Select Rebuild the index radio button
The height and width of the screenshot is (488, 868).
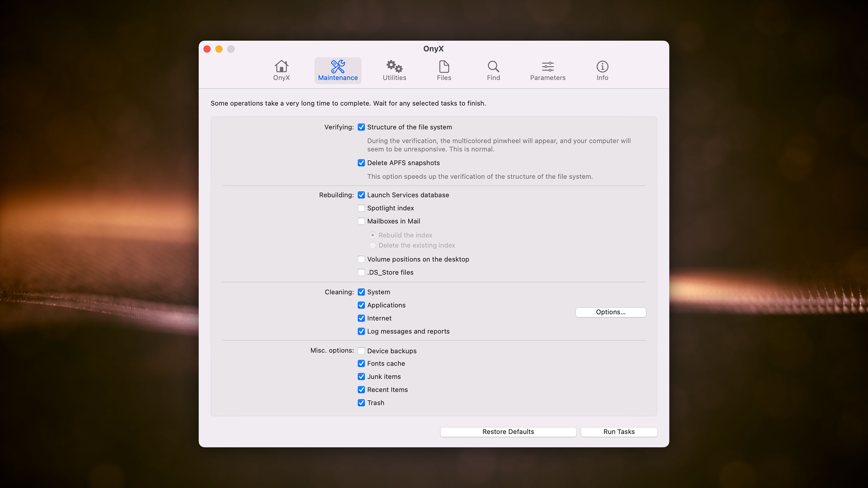(x=372, y=235)
